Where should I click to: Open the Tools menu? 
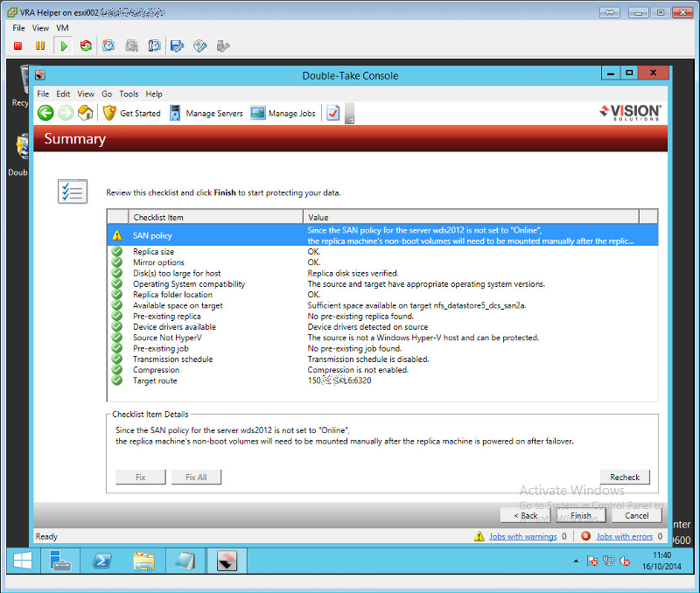[x=129, y=94]
